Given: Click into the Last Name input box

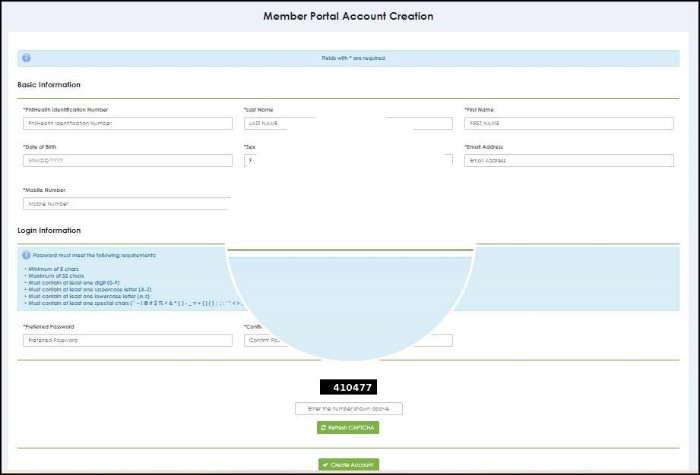Looking at the screenshot, I should (348, 123).
